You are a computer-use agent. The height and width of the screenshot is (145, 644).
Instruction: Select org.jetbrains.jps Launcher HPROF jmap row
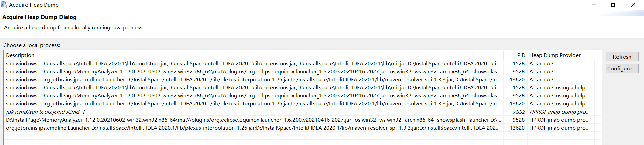pyautogui.click(x=235, y=128)
